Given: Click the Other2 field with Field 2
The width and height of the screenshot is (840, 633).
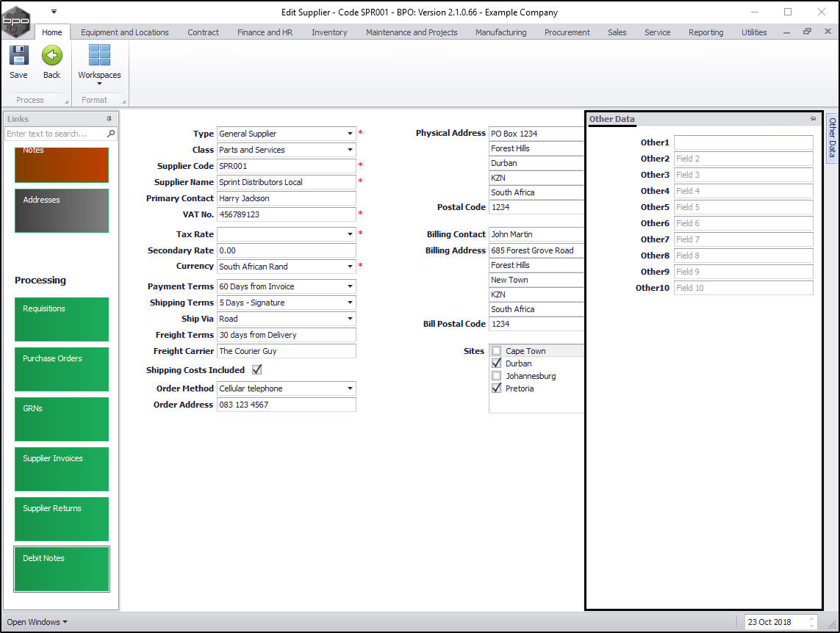Looking at the screenshot, I should 744,159.
